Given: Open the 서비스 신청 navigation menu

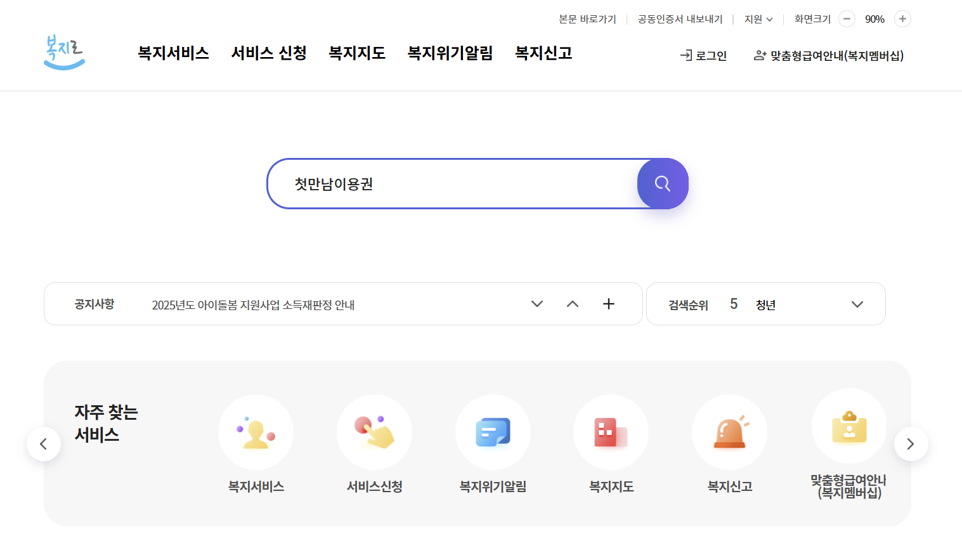Looking at the screenshot, I should [268, 53].
